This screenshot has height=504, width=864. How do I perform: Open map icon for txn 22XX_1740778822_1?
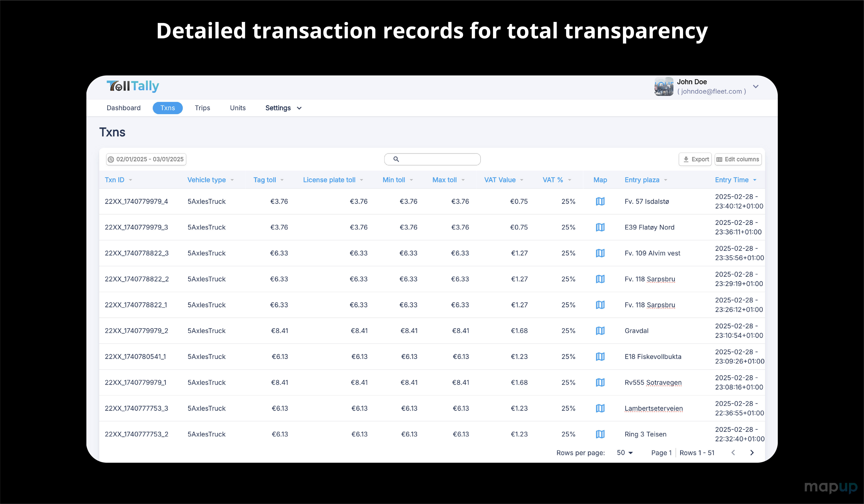(600, 305)
